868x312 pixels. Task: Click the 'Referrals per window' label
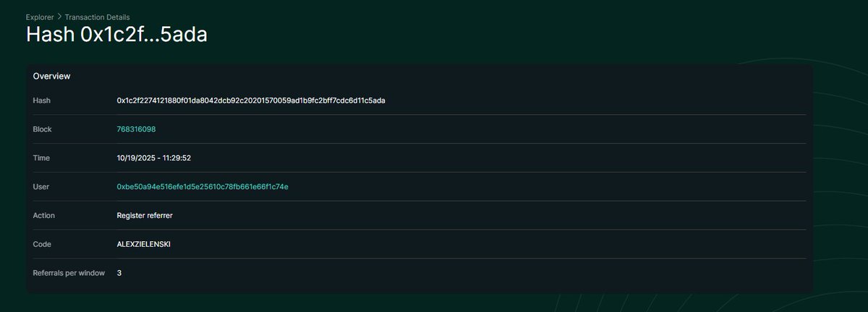point(69,274)
